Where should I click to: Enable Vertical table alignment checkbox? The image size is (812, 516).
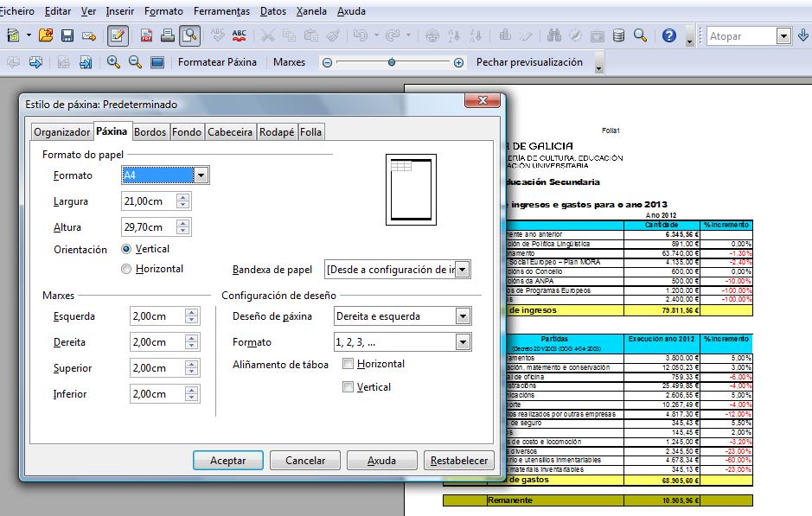(348, 387)
